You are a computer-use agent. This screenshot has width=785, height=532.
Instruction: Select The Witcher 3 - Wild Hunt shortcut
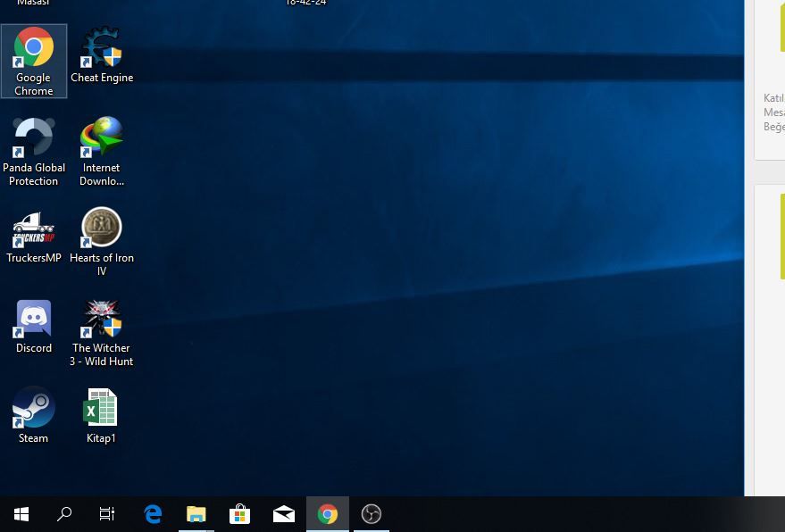[102, 333]
